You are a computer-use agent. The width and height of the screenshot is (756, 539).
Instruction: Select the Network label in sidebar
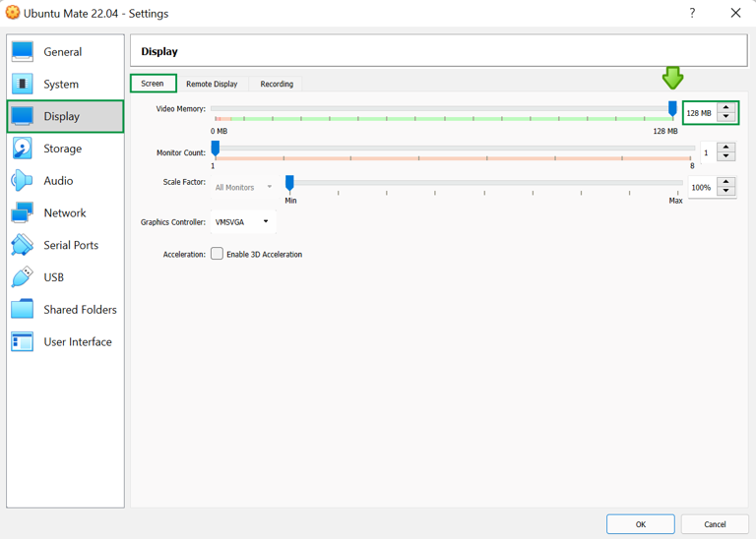[x=65, y=212]
